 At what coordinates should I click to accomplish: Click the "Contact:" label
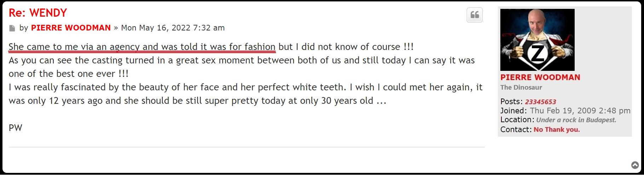[x=516, y=130]
